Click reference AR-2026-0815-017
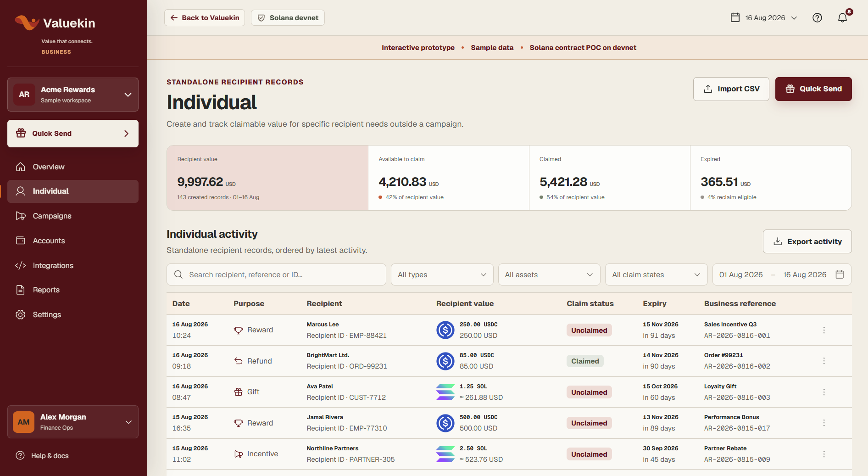The width and height of the screenshot is (868, 476). pos(737,428)
